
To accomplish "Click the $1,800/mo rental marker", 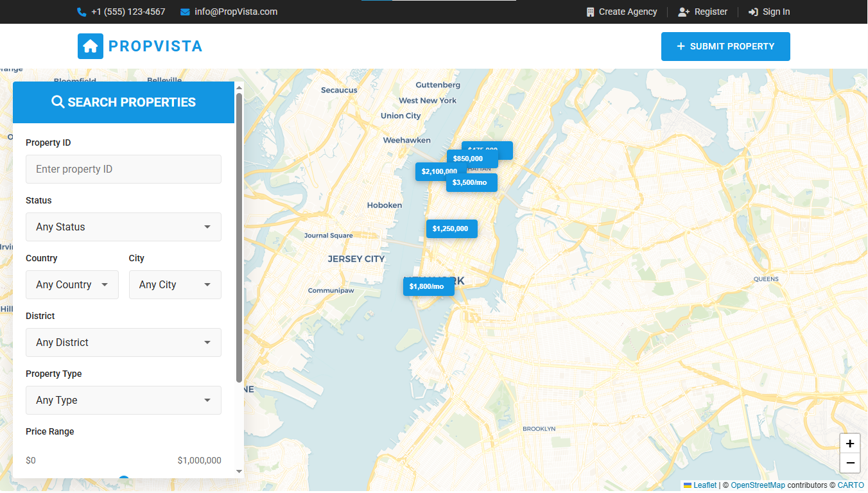I will pyautogui.click(x=428, y=286).
